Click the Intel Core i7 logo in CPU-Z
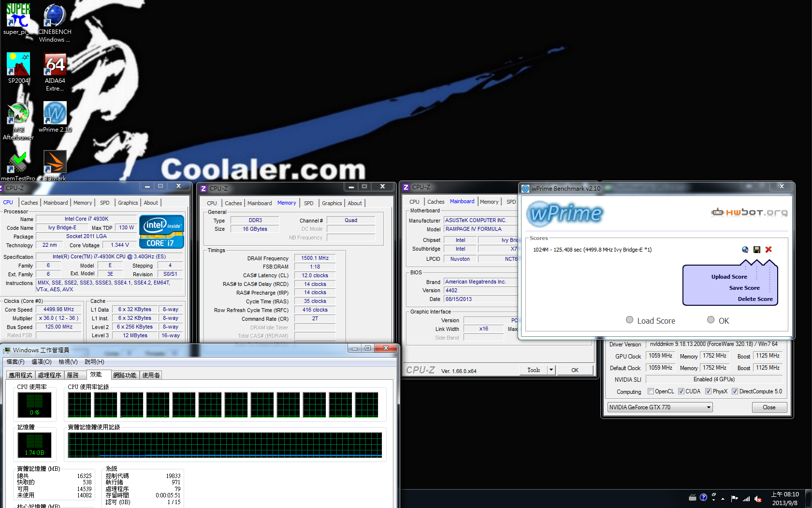The height and width of the screenshot is (508, 812). coord(161,232)
